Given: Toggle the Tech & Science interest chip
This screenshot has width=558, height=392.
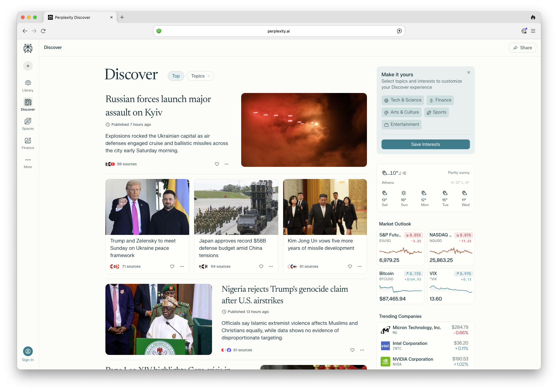Looking at the screenshot, I should point(402,100).
